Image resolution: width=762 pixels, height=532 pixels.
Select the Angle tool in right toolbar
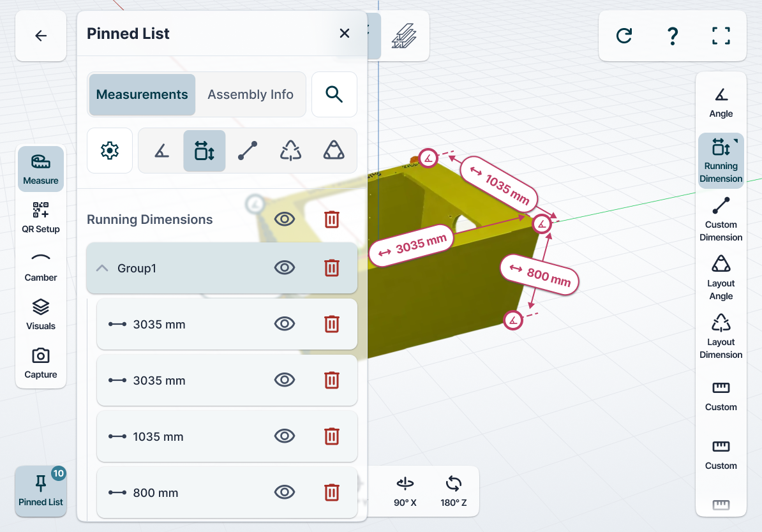[721, 103]
